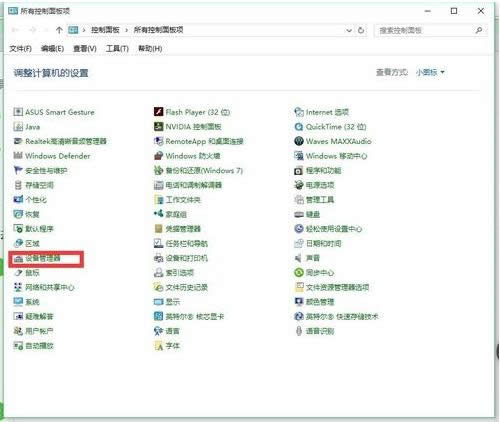The width and height of the screenshot is (500, 422).
Task: Open the QuickTime (32 位) icon
Action: (299, 126)
